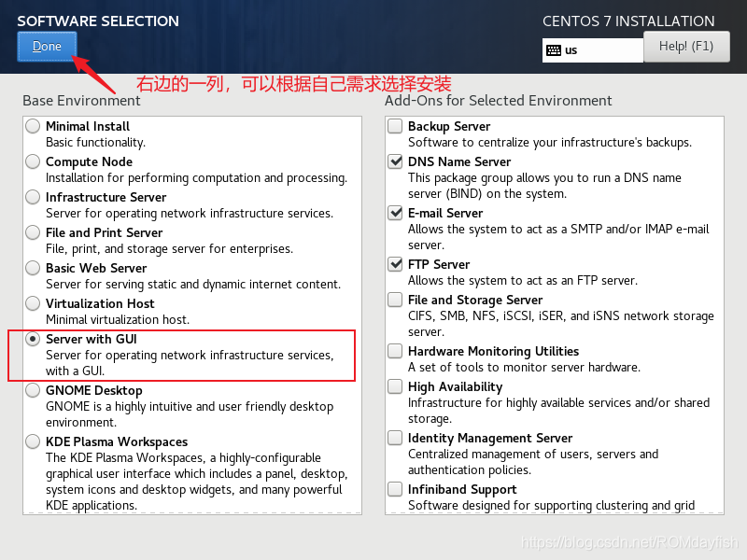
Task: Choose the Virtualization Host radio button
Action: coord(33,303)
